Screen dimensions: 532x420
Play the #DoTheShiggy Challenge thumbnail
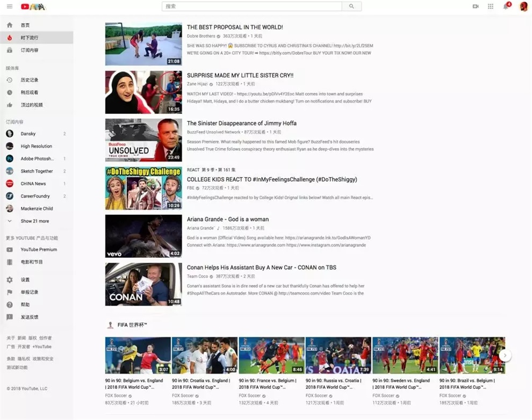(x=143, y=188)
